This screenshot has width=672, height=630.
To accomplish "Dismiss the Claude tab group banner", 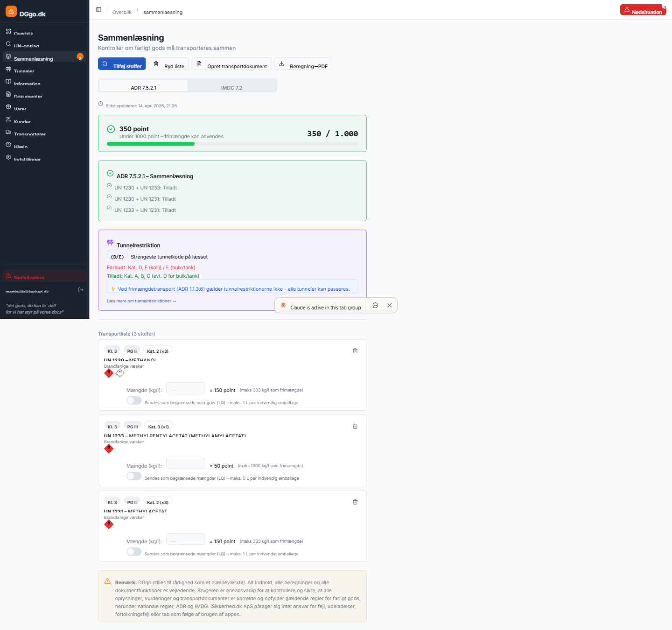I will [389, 305].
